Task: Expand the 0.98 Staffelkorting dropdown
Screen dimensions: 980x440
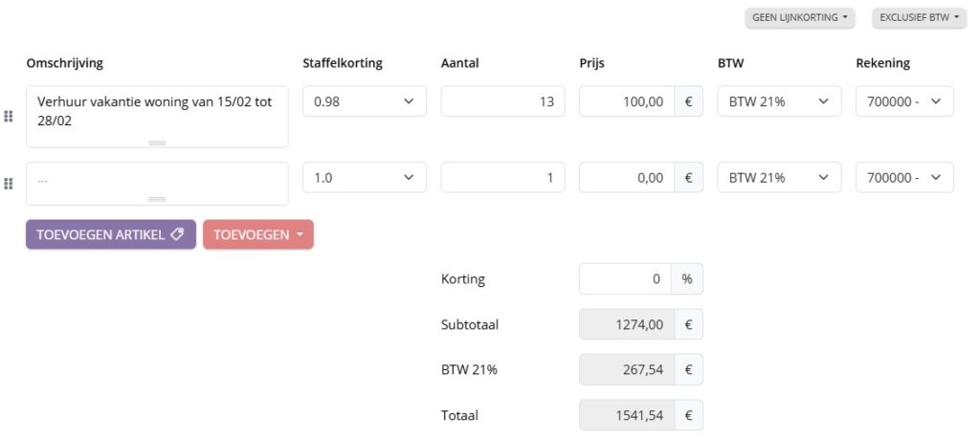Action: coord(364,101)
